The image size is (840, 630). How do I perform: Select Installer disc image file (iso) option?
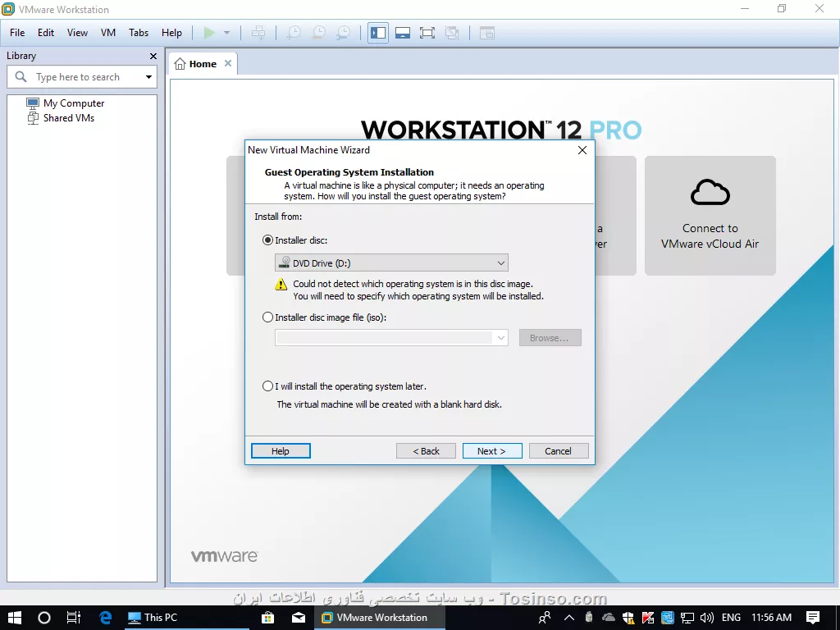tap(267, 317)
